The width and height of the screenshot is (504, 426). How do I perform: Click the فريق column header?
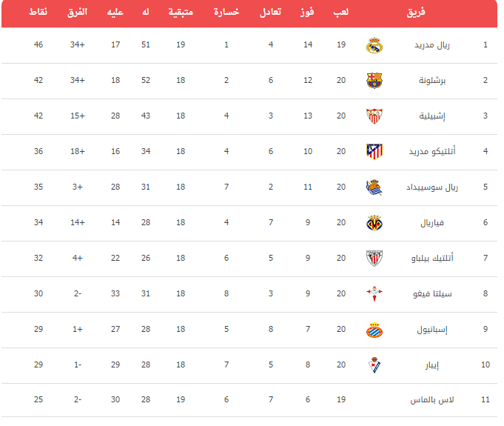coord(416,13)
